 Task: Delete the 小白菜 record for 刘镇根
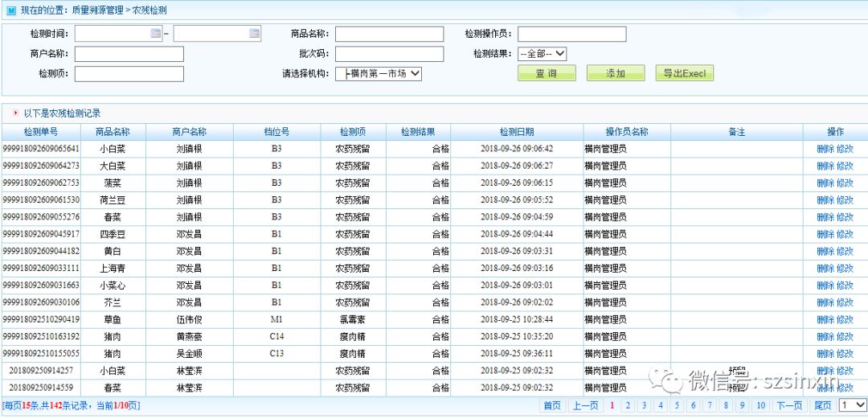(825, 149)
